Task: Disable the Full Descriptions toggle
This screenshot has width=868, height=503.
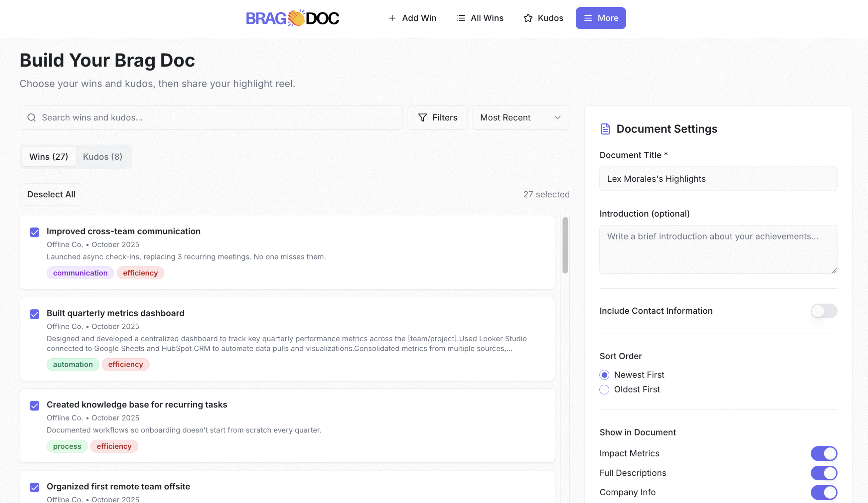Action: [x=824, y=473]
